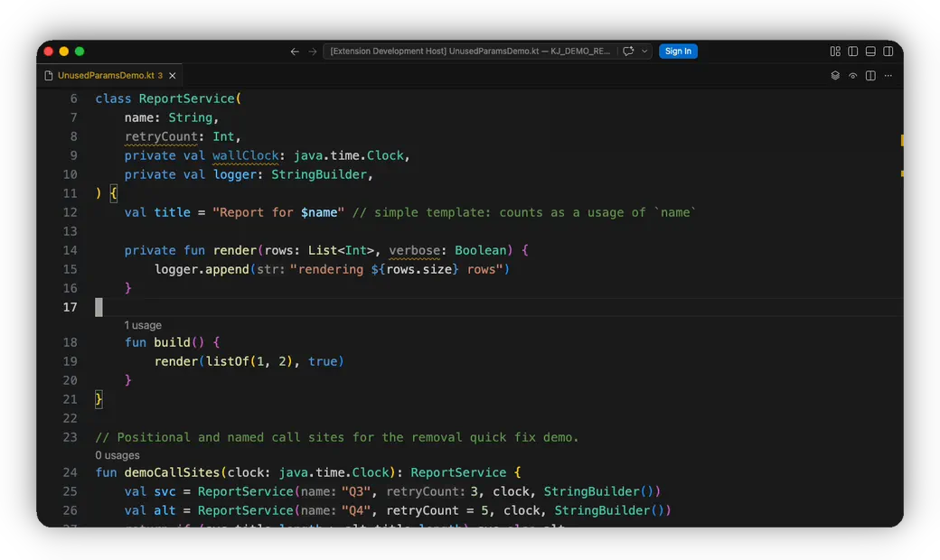This screenshot has height=560, width=940.
Task: Go forward using the right arrow
Action: coord(313,51)
